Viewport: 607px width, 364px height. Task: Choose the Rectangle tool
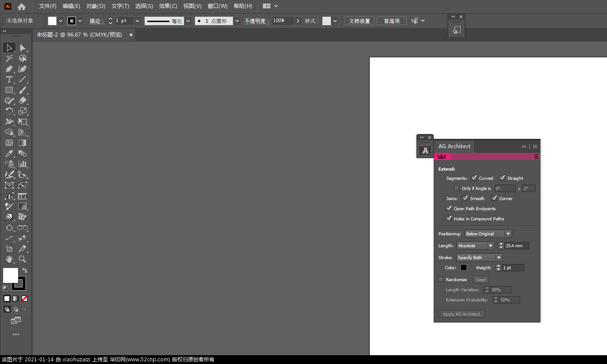(9, 90)
